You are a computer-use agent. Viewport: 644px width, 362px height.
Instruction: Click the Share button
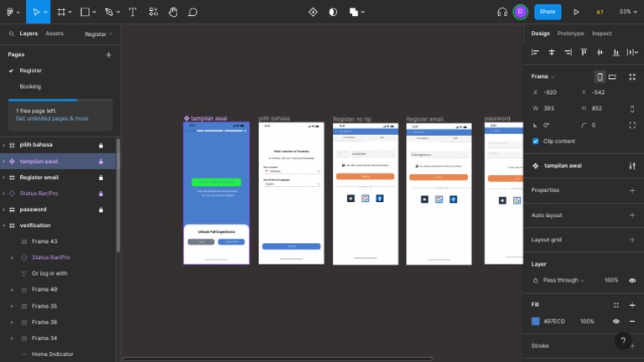(548, 12)
